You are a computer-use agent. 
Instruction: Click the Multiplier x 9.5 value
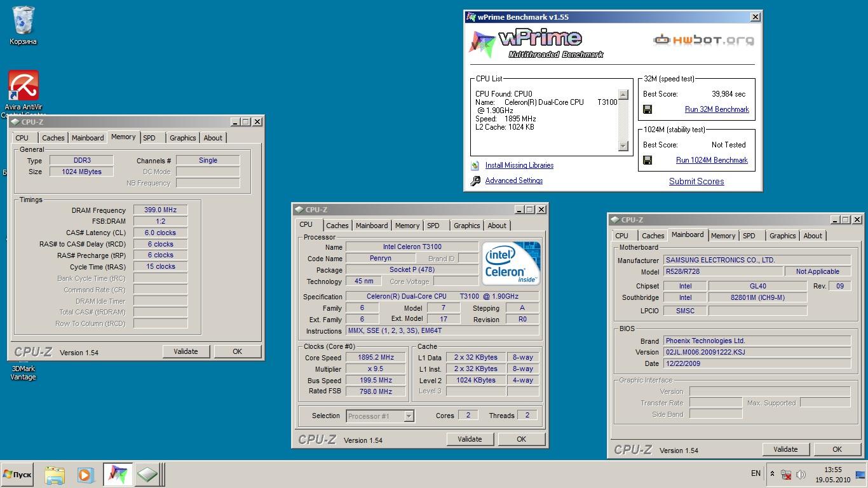coord(376,369)
